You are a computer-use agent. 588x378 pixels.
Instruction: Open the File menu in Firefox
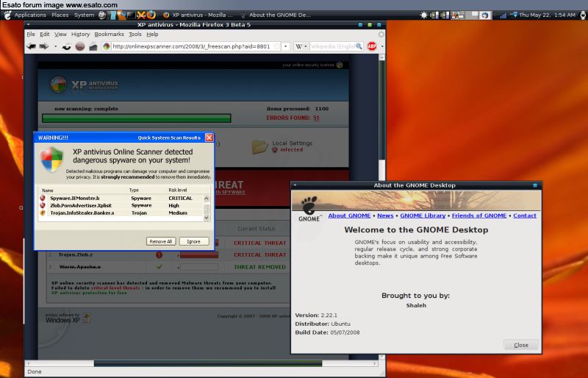pos(31,34)
